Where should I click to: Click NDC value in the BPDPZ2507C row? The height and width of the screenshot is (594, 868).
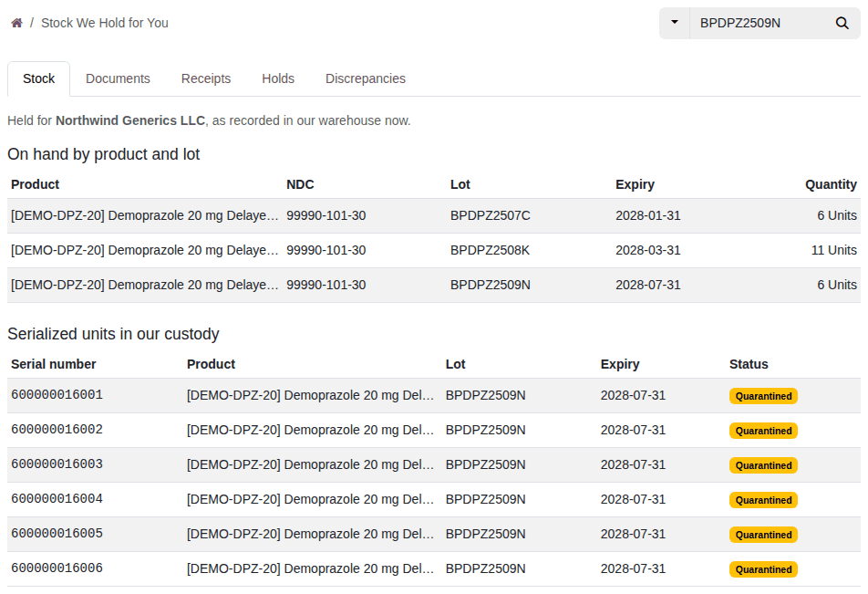pos(326,215)
